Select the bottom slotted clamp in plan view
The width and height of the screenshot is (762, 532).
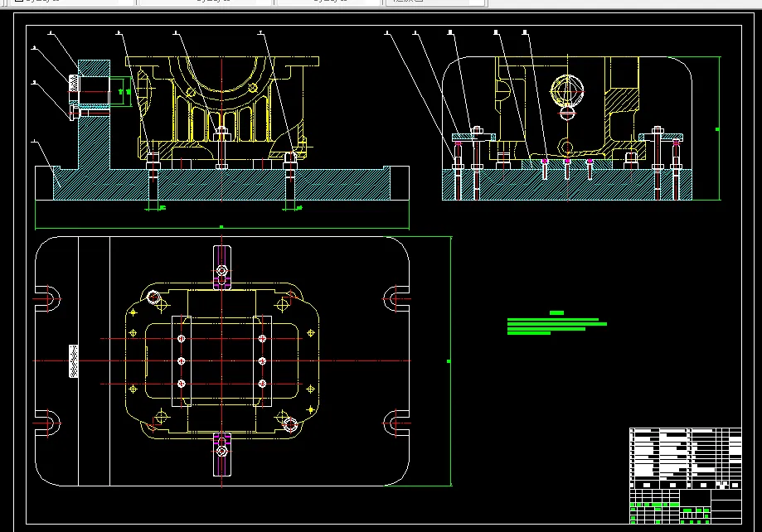coord(222,454)
